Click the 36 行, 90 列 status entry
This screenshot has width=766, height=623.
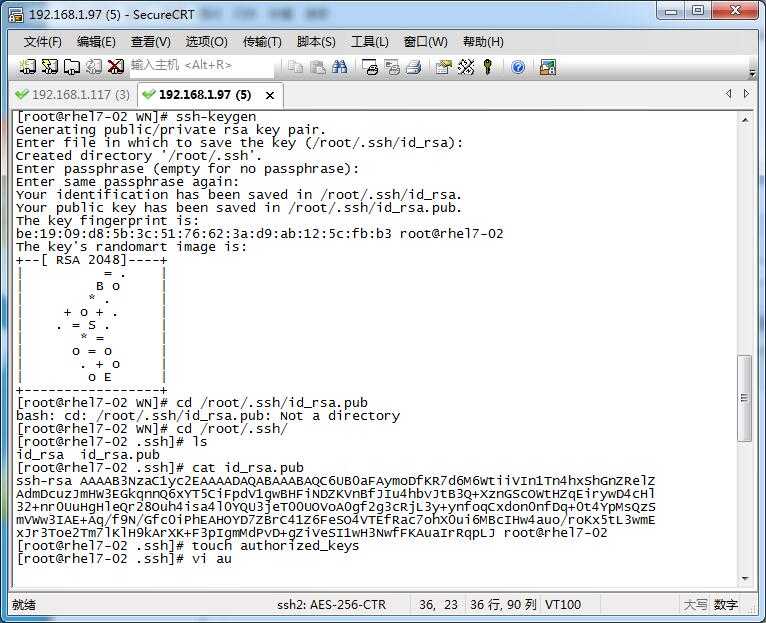503,605
